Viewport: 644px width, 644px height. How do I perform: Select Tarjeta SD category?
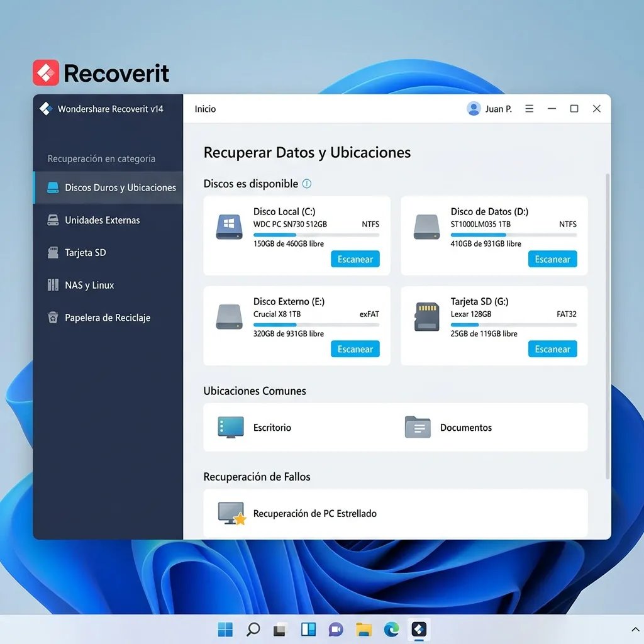108,253
